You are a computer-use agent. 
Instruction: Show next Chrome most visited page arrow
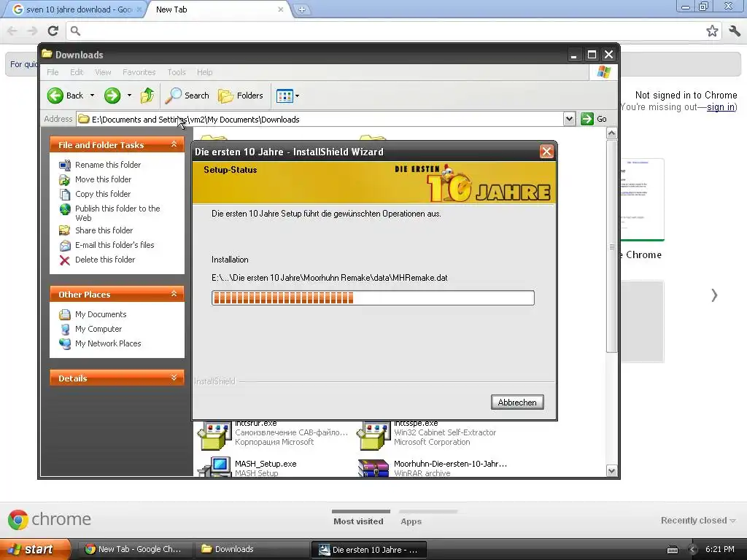point(714,295)
